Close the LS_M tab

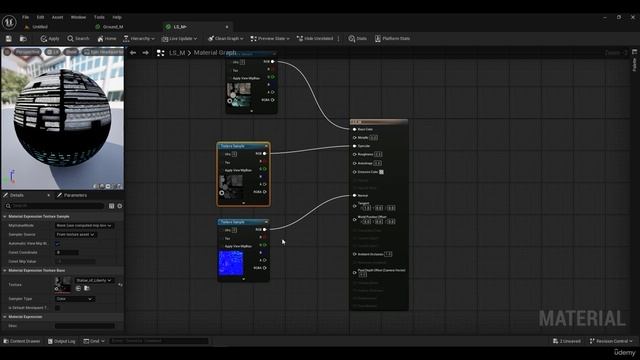pos(227,27)
